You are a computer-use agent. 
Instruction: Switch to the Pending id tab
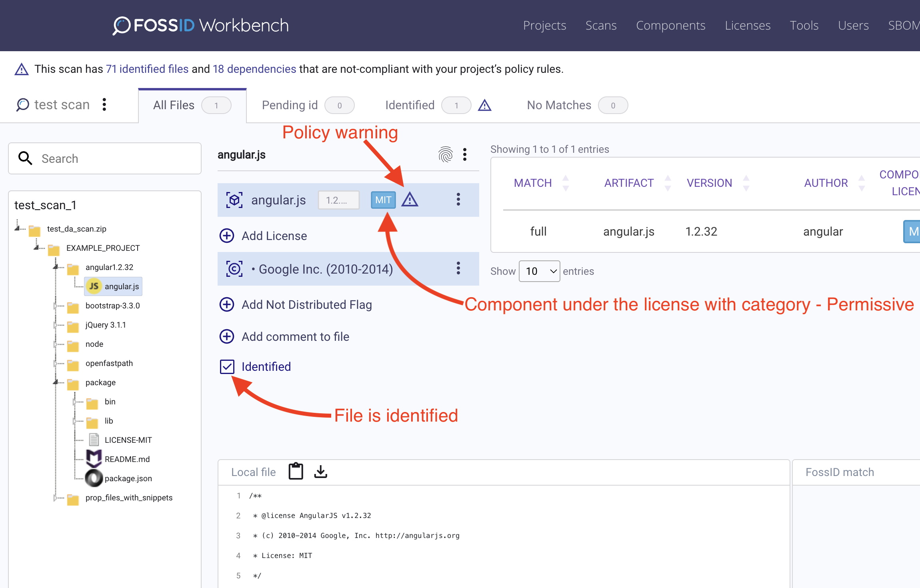tap(308, 105)
